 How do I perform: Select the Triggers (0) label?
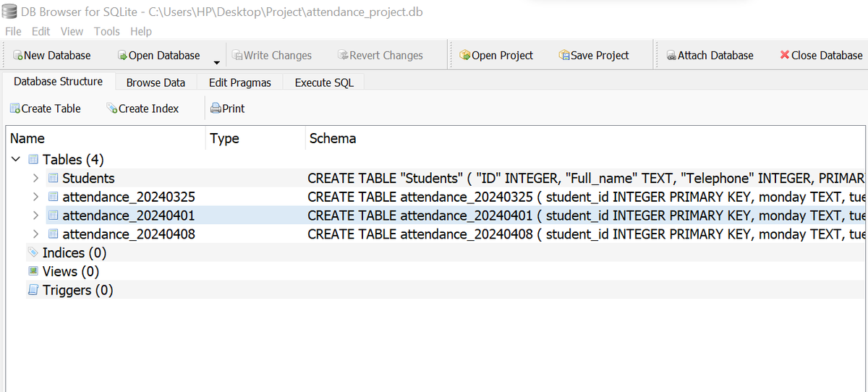(x=78, y=291)
